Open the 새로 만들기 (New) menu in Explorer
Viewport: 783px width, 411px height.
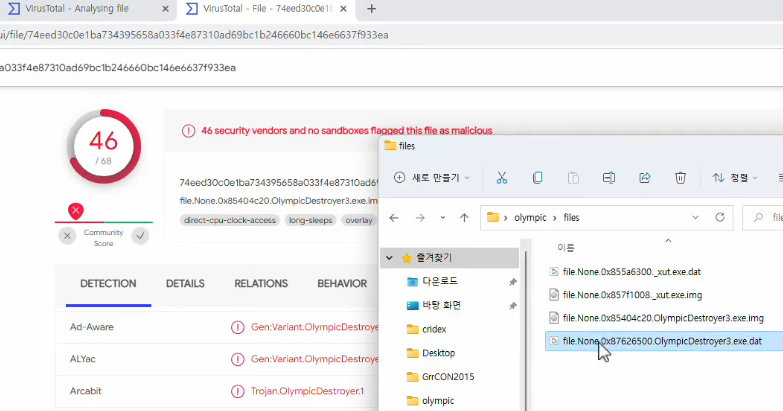[x=432, y=178]
